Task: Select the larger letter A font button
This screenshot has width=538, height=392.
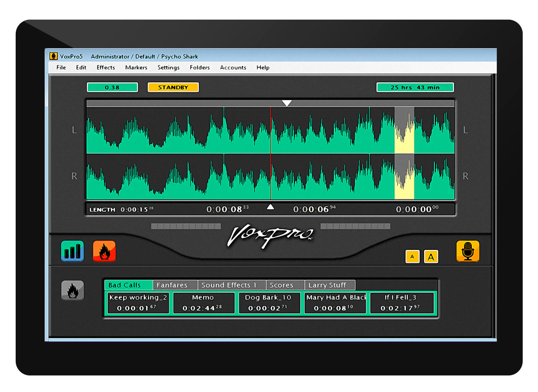Action: tap(431, 257)
